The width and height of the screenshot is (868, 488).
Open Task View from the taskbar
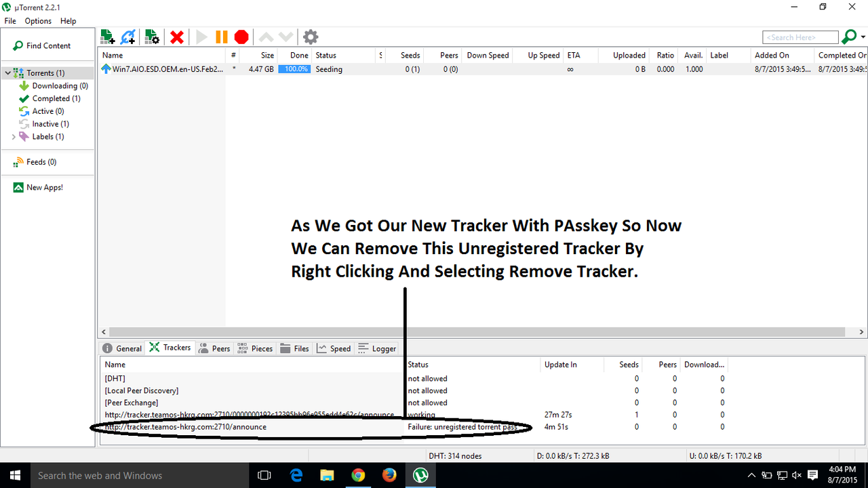pyautogui.click(x=265, y=475)
